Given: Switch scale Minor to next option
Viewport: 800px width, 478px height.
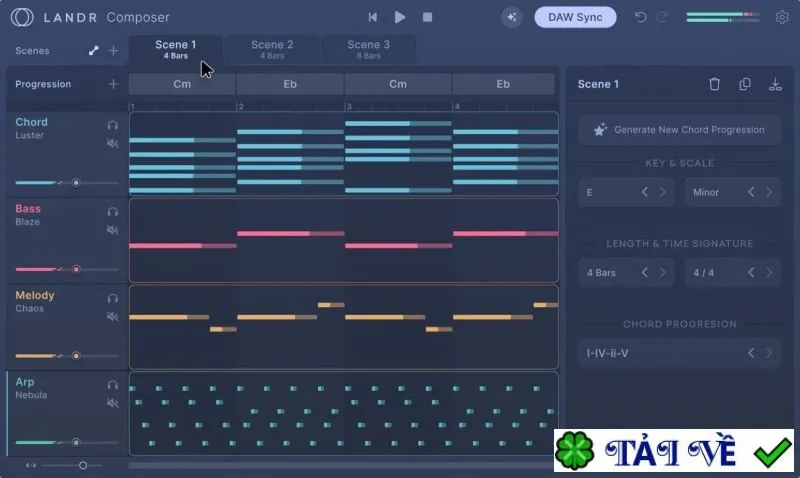Looking at the screenshot, I should click(769, 192).
